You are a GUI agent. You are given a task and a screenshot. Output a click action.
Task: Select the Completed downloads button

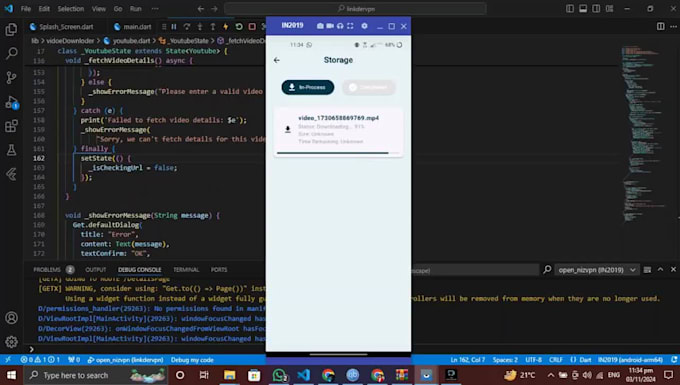[x=369, y=87]
